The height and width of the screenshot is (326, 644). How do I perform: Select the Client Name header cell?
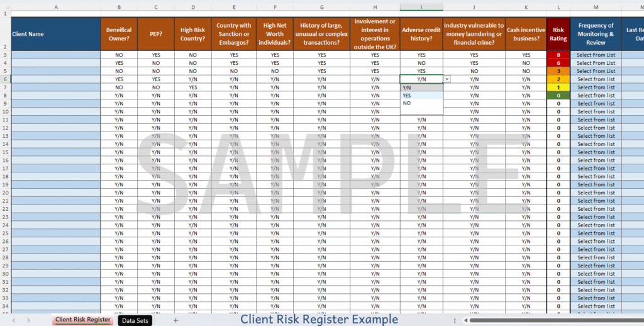55,34
